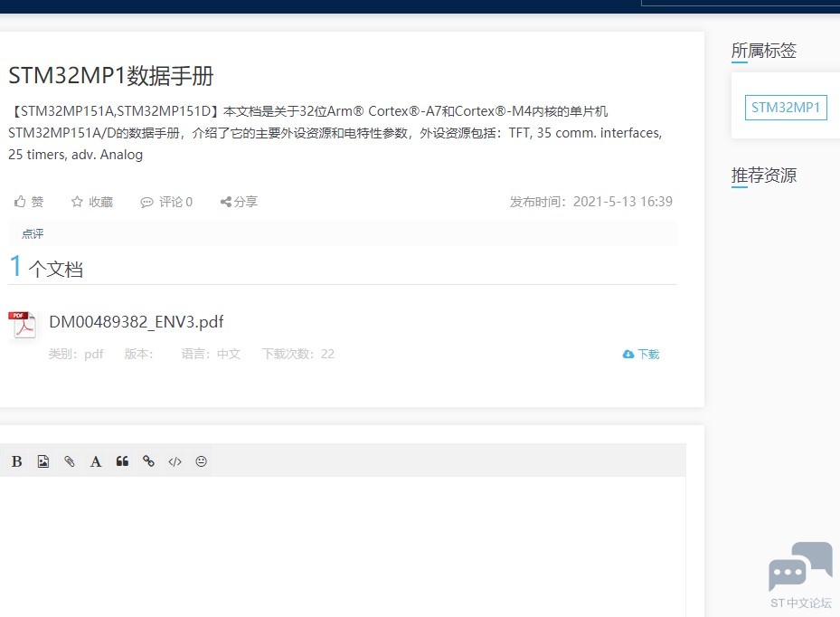Insert image in comment editor

tap(42, 461)
